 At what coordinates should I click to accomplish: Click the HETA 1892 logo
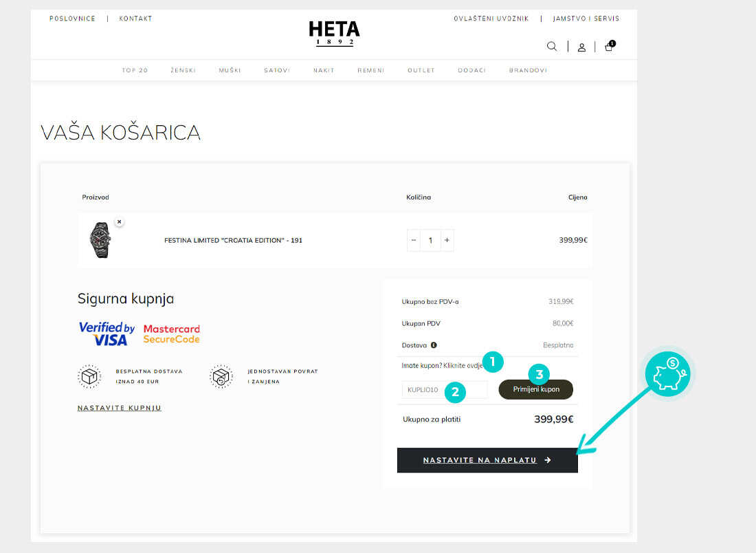(334, 33)
